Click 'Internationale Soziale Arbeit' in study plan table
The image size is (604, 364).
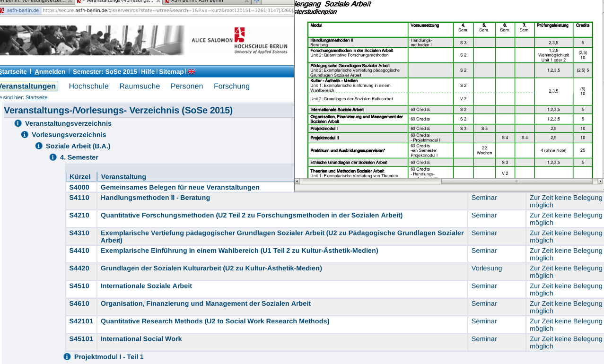[336, 110]
